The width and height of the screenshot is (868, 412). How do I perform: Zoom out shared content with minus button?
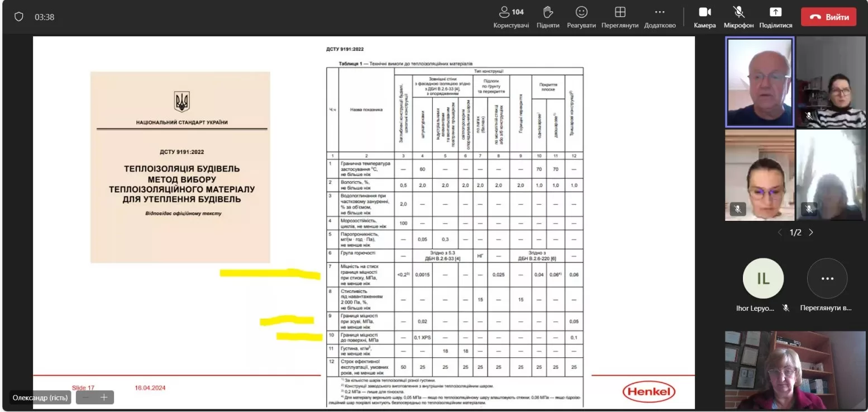click(85, 397)
